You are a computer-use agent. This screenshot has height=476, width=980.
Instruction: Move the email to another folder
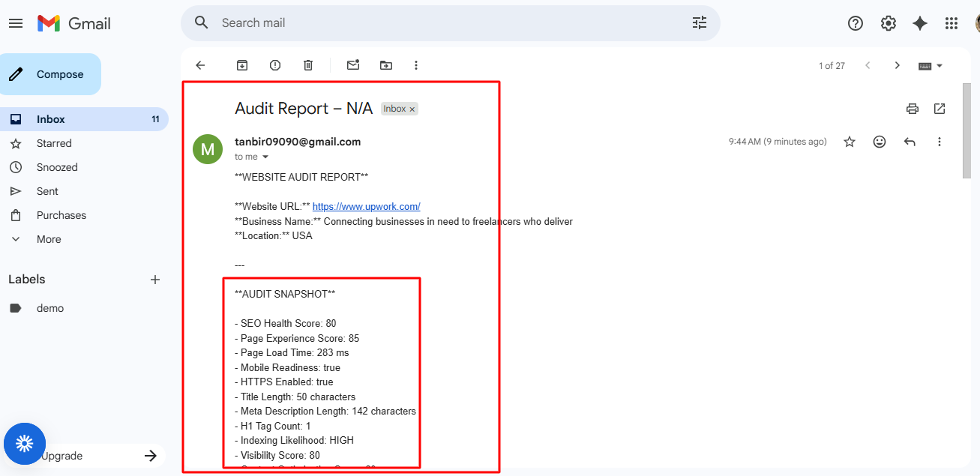coord(385,65)
